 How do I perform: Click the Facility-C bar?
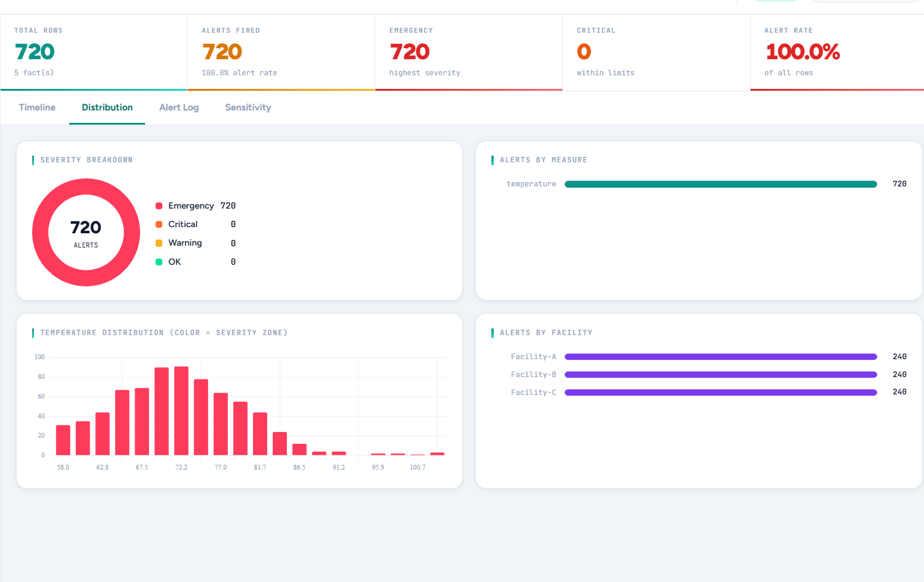720,392
